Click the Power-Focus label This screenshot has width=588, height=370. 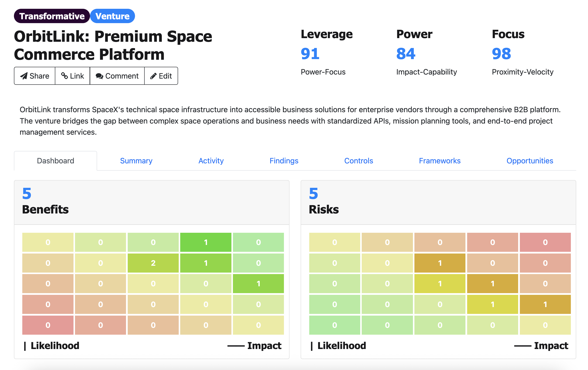coord(323,72)
